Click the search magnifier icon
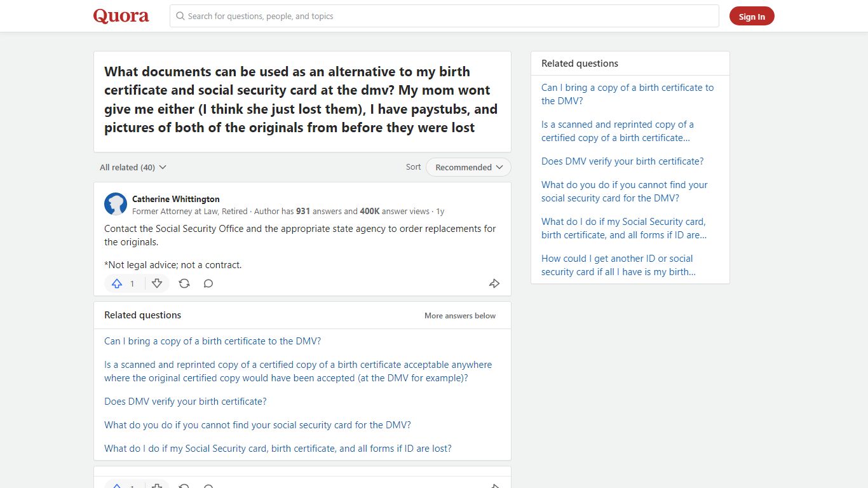868x488 pixels. click(180, 16)
